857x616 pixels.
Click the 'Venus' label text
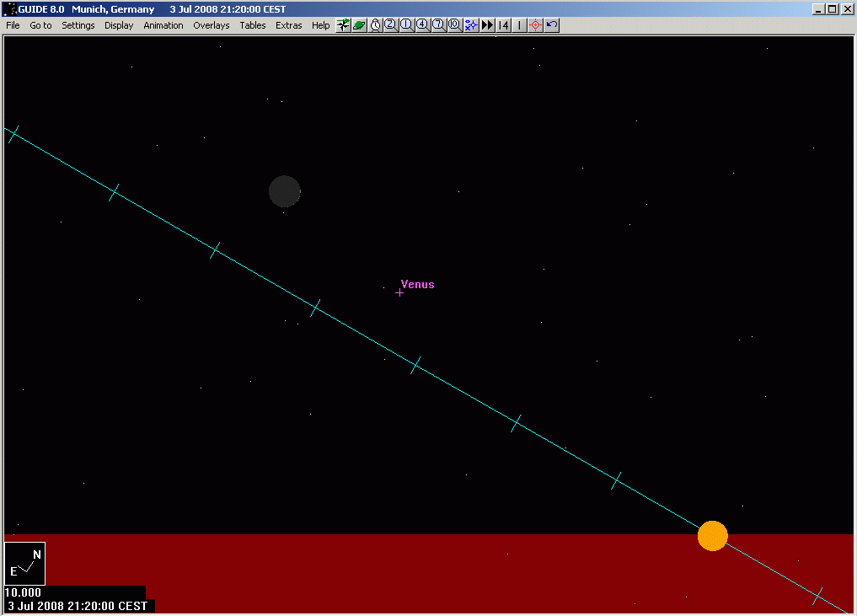(x=418, y=284)
